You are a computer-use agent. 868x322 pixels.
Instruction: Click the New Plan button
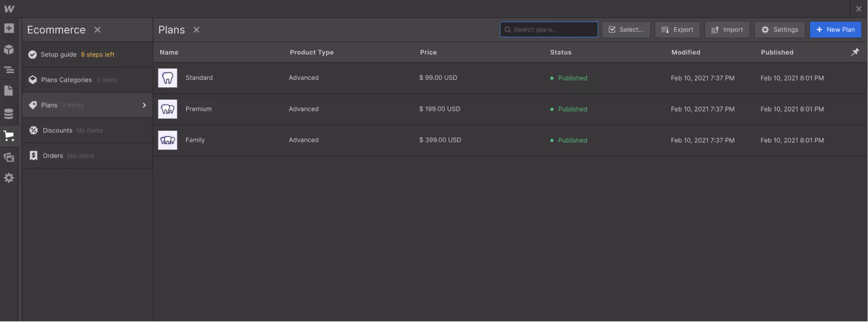835,30
